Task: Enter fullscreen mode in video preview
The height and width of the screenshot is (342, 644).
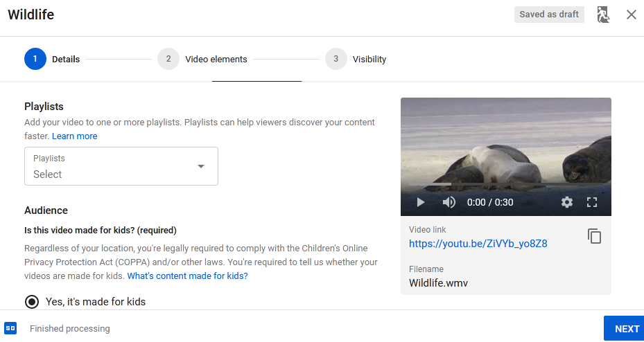Action: tap(592, 202)
